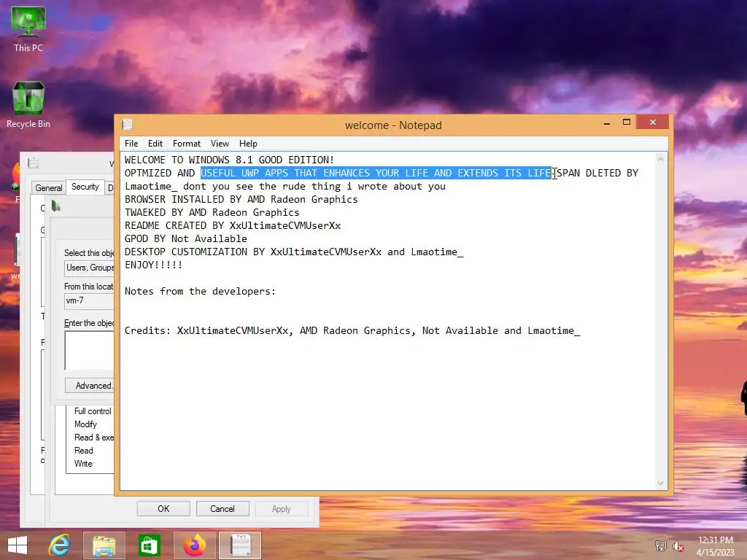The height and width of the screenshot is (560, 747).
Task: Click line GPOD BY Not Available
Action: coord(186,238)
